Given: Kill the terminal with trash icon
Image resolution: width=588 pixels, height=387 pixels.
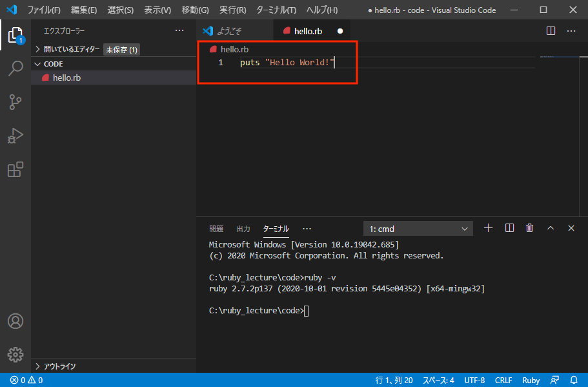Looking at the screenshot, I should pos(529,228).
